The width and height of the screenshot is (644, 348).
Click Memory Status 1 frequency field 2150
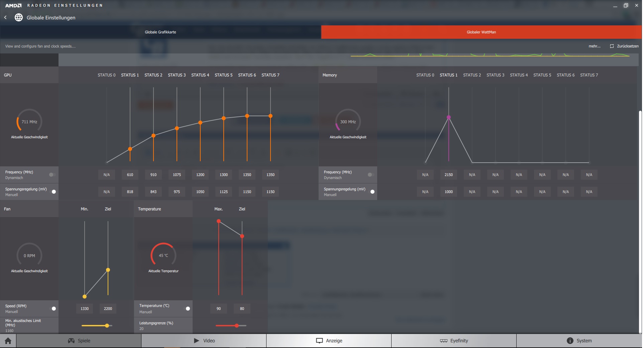pos(449,175)
